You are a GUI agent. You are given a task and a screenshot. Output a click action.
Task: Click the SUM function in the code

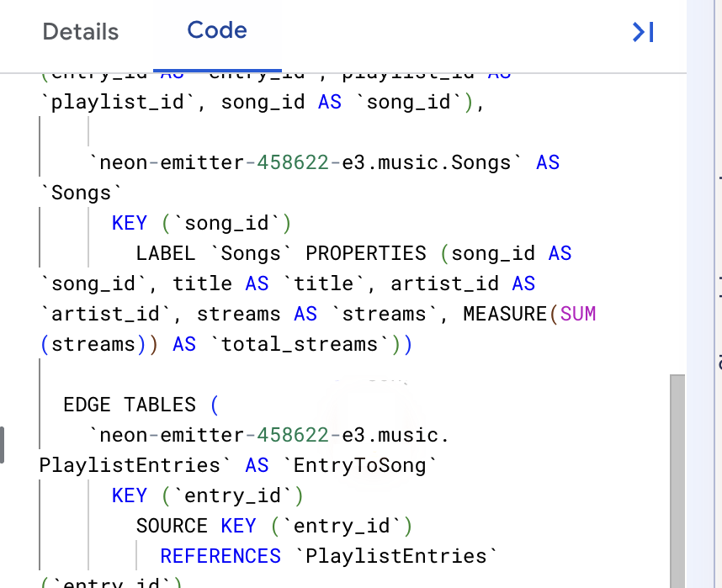coord(578,314)
